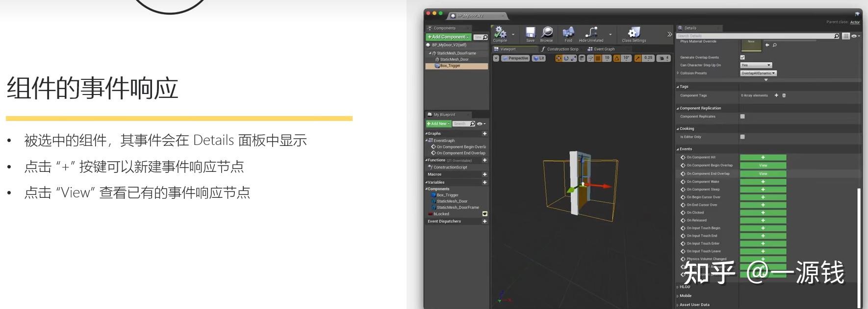
Task: Add a new Event Dispatcher with plus icon
Action: click(485, 221)
